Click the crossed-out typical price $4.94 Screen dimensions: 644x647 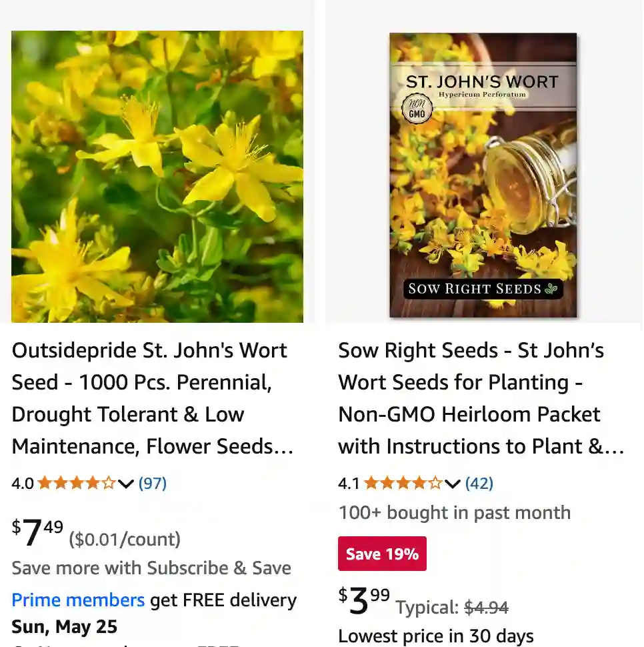coord(486,608)
